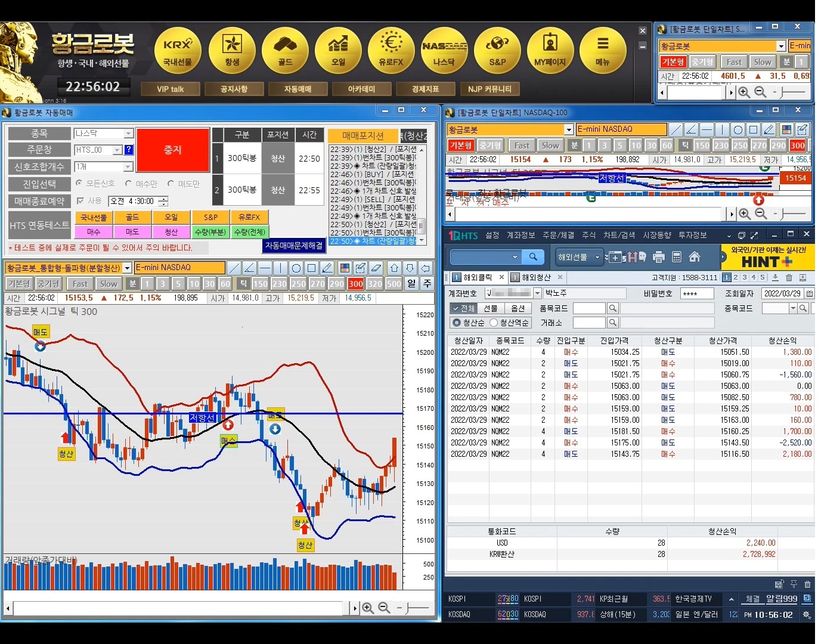Click the VIP talk button

[x=171, y=89]
